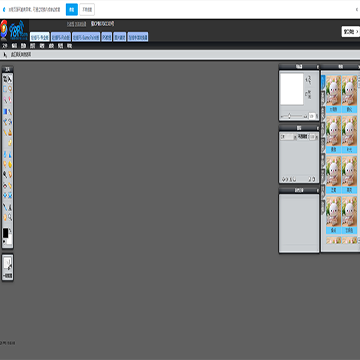The height and width of the screenshot is (360, 360).
Task: Select the Zoom magnifier tool
Action: click(x=10, y=217)
